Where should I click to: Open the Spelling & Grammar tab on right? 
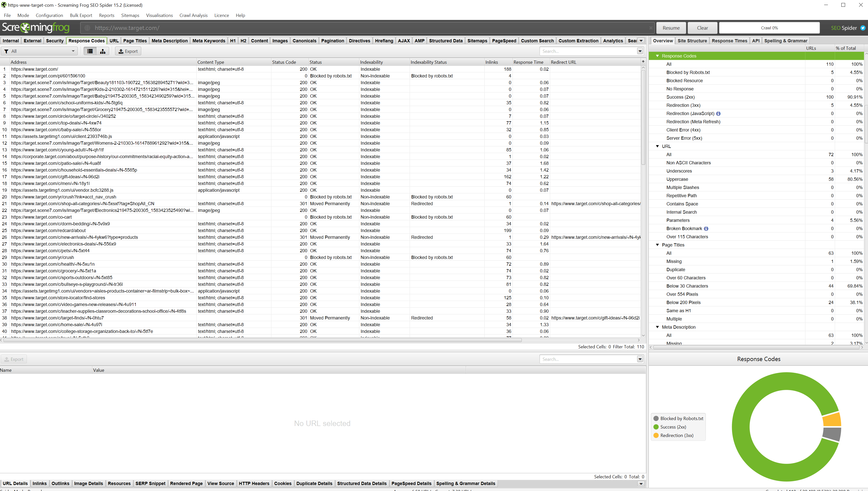[x=786, y=41]
